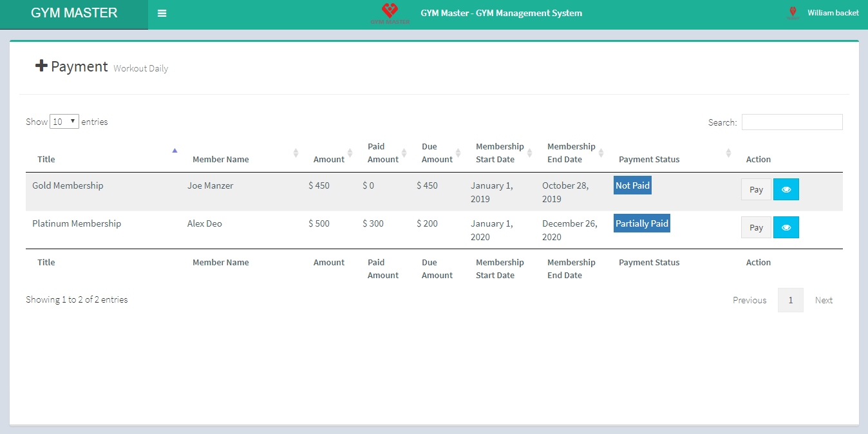The height and width of the screenshot is (434, 868).
Task: Toggle the Not Paid status badge
Action: tap(632, 185)
